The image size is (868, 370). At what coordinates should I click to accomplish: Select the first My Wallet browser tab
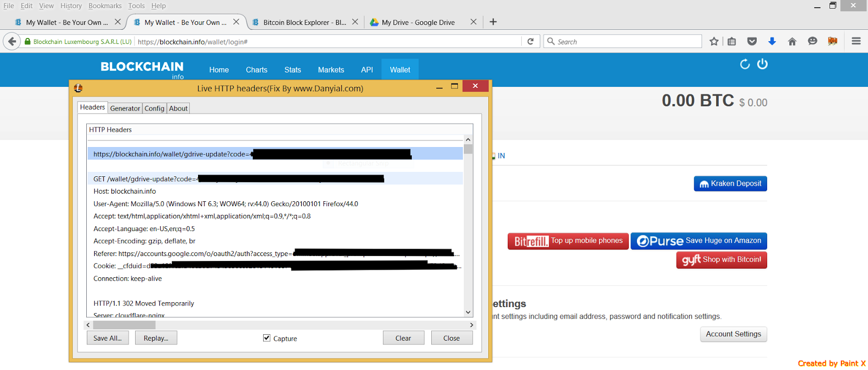pyautogui.click(x=66, y=22)
